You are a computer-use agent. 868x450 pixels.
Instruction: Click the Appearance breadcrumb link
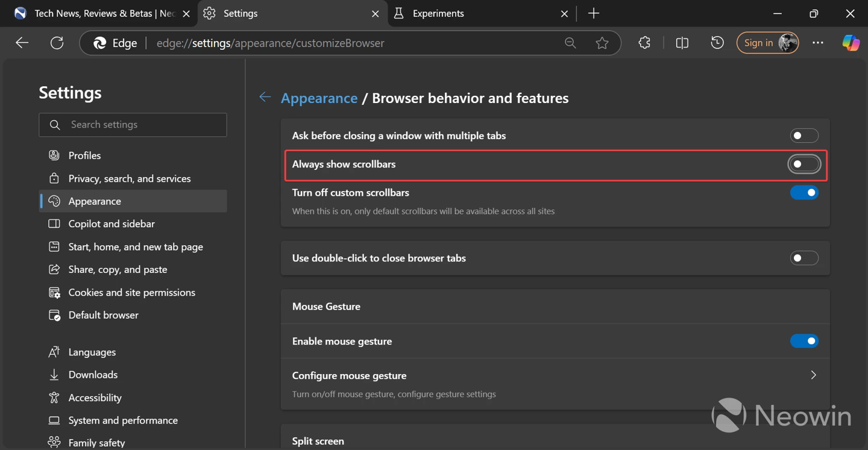pyautogui.click(x=319, y=98)
